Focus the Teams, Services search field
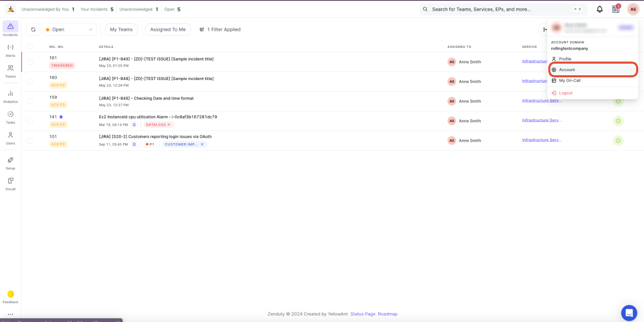644x322 pixels. [x=504, y=9]
